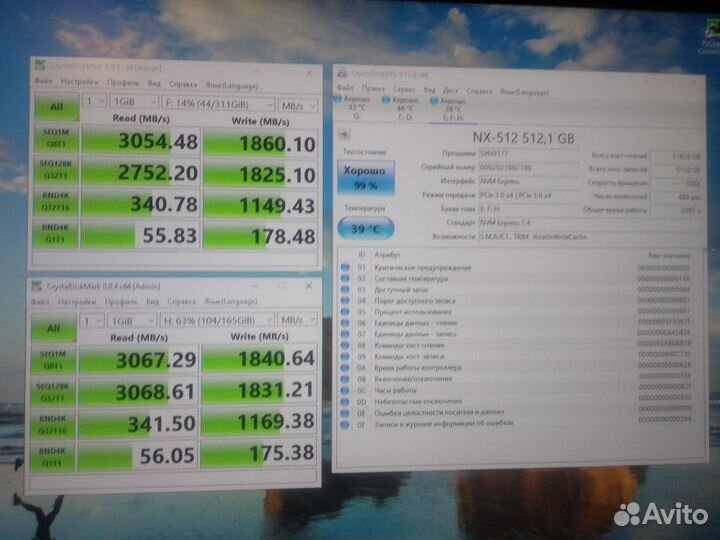Run SEQ128K Q32T1 test in F: drive window
The height and width of the screenshot is (540, 720).
[x=55, y=169]
